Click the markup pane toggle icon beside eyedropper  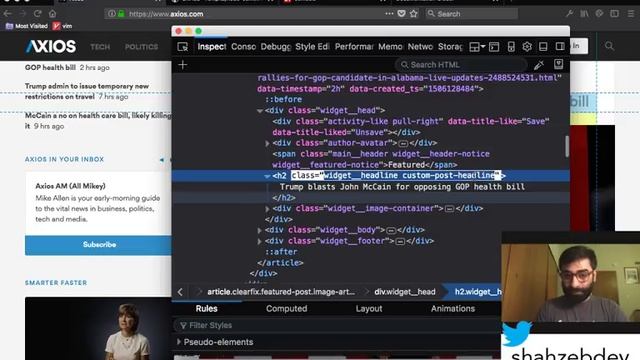(x=558, y=64)
